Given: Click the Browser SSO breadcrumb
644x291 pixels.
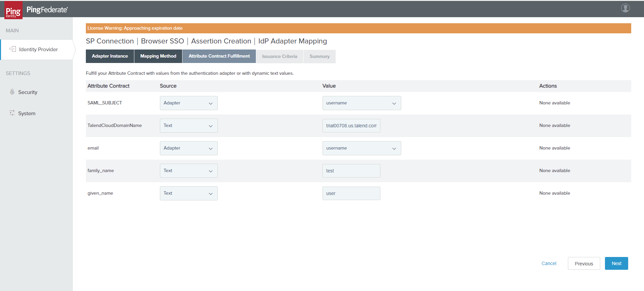Looking at the screenshot, I should [163, 41].
